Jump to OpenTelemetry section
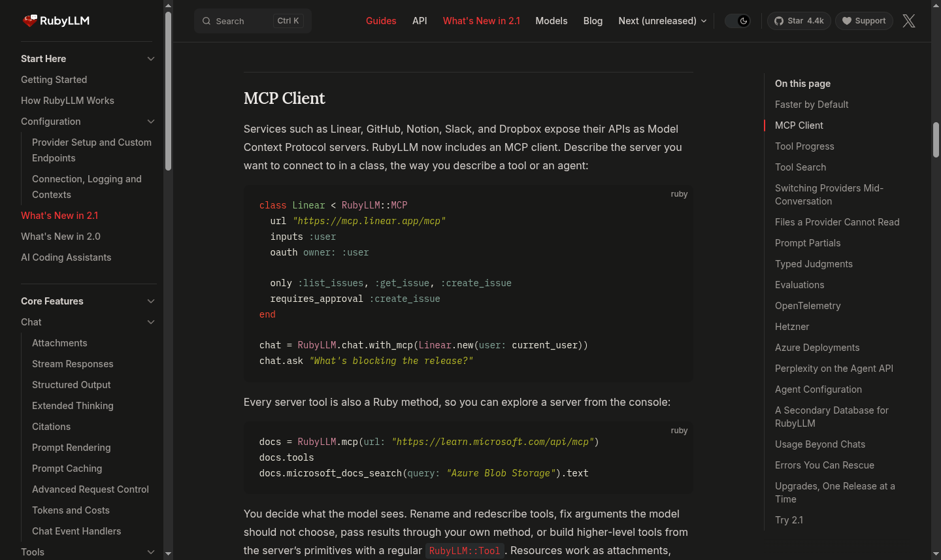The image size is (941, 560). tap(808, 306)
